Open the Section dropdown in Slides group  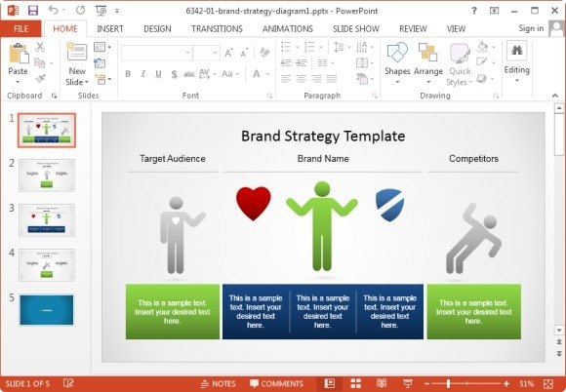click(x=102, y=79)
